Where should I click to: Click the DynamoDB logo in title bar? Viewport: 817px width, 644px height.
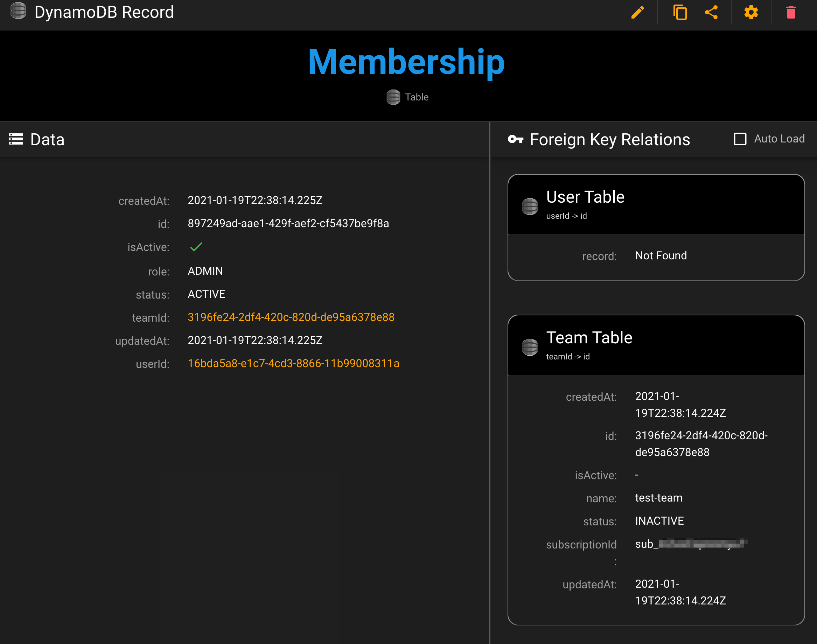tap(18, 11)
